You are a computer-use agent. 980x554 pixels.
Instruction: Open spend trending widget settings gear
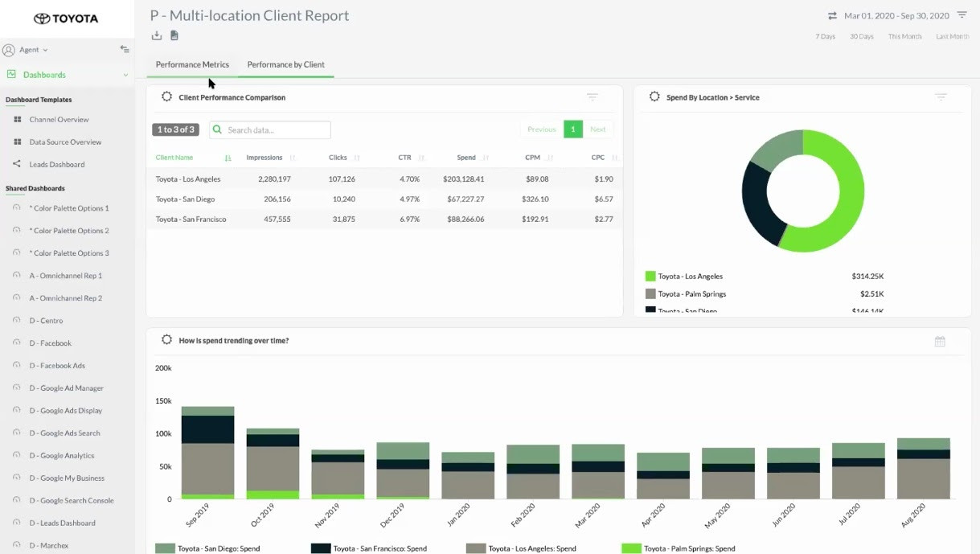pos(166,340)
